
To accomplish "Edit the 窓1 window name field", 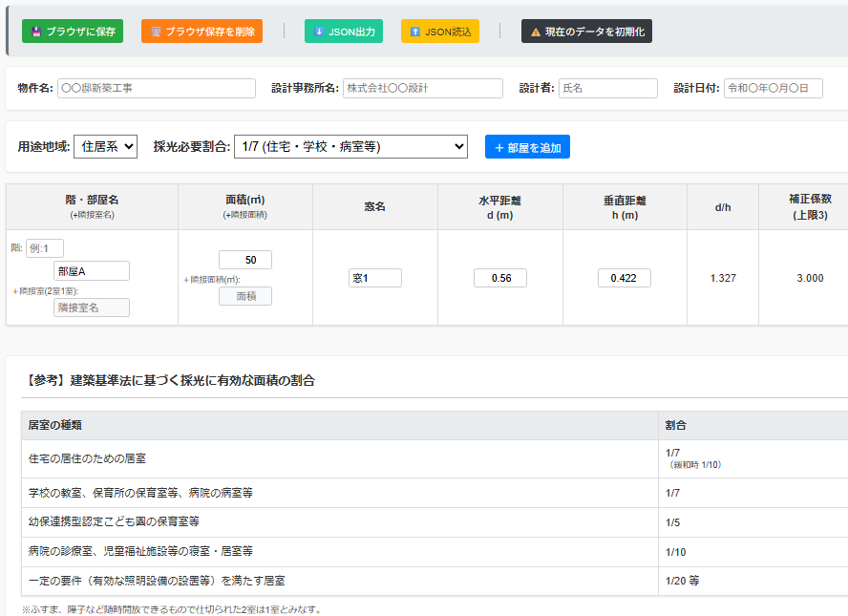I will (375, 278).
